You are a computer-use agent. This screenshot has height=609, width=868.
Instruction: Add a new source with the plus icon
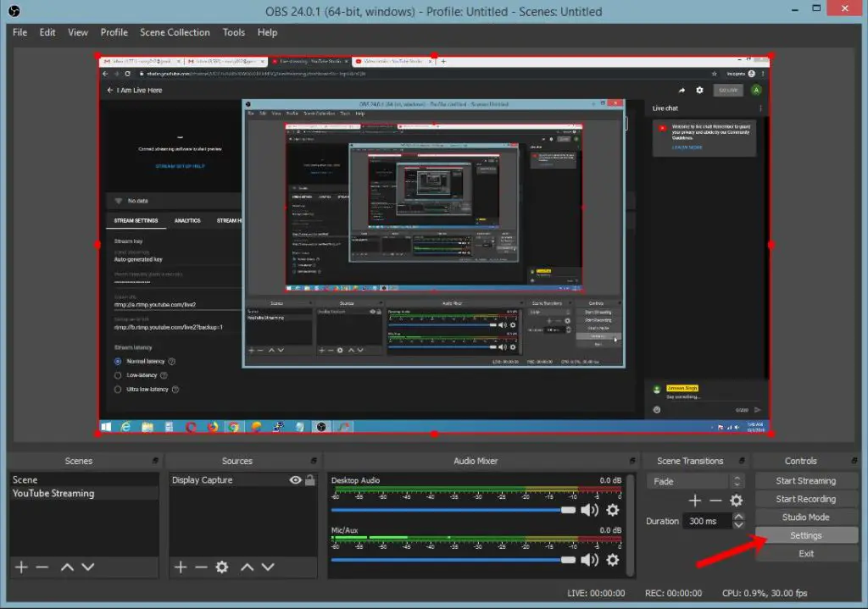(x=181, y=567)
